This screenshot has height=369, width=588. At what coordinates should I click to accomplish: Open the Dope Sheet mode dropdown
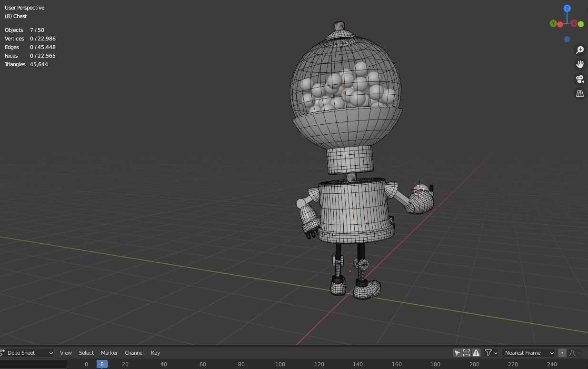pos(27,353)
